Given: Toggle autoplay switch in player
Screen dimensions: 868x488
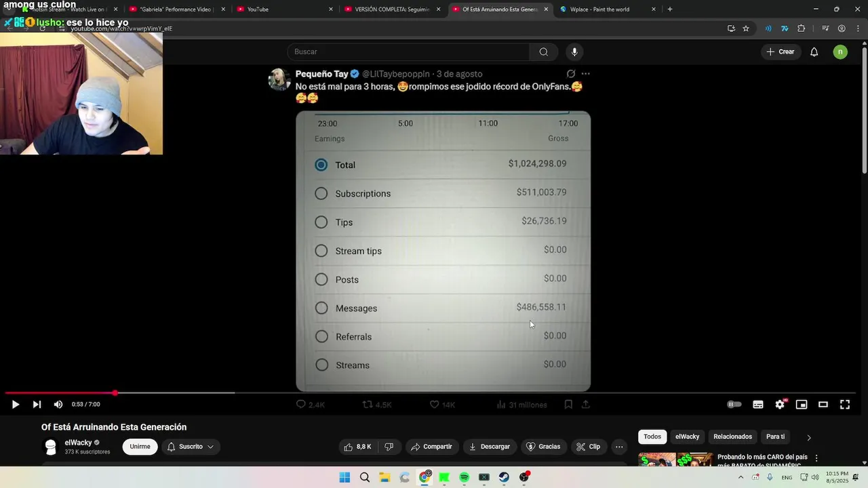Looking at the screenshot, I should click(x=734, y=405).
